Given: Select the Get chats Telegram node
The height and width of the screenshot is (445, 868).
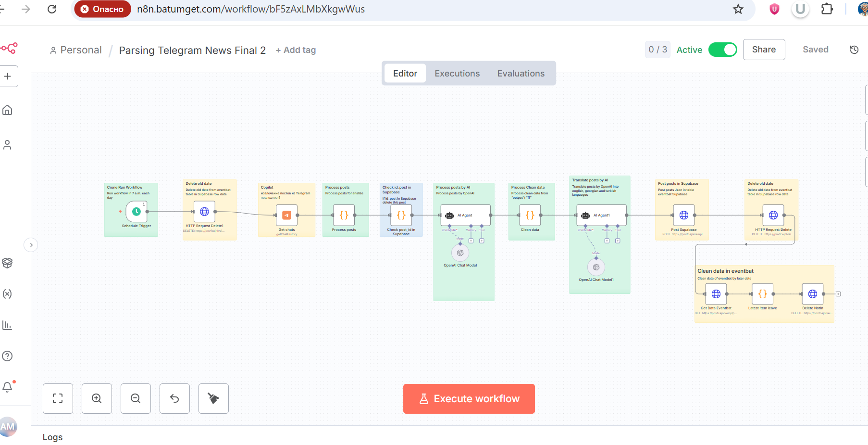Looking at the screenshot, I should [286, 215].
